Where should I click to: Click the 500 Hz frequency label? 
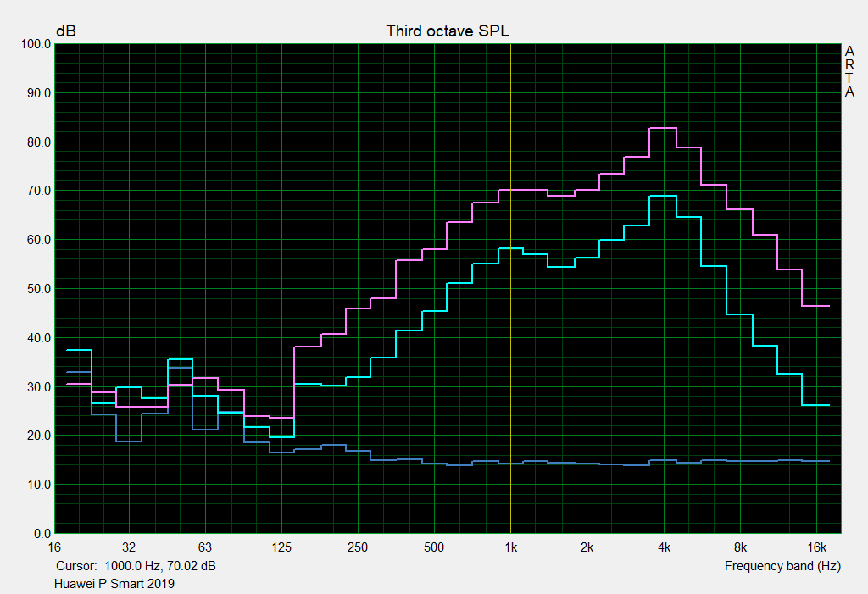434,547
